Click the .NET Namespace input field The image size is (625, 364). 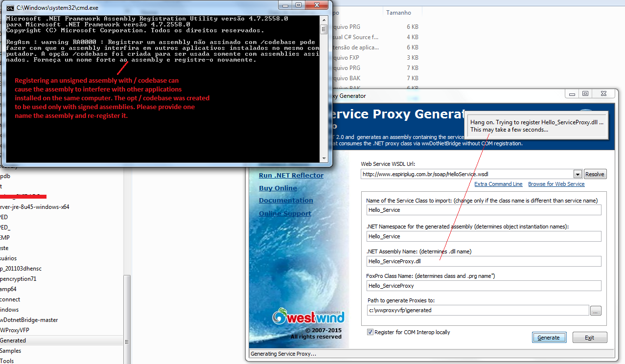click(x=484, y=236)
